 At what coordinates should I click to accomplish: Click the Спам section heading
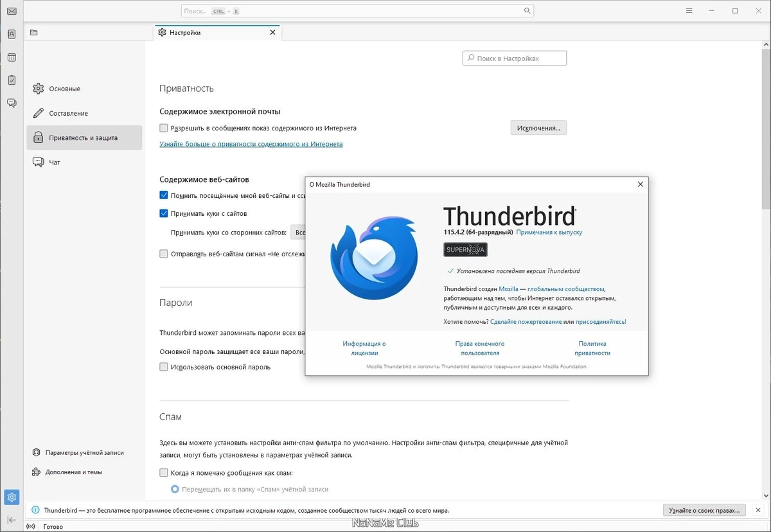point(170,417)
